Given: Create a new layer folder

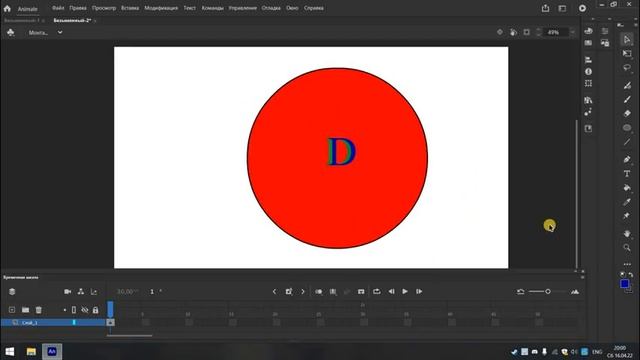Looking at the screenshot, I should 25,310.
